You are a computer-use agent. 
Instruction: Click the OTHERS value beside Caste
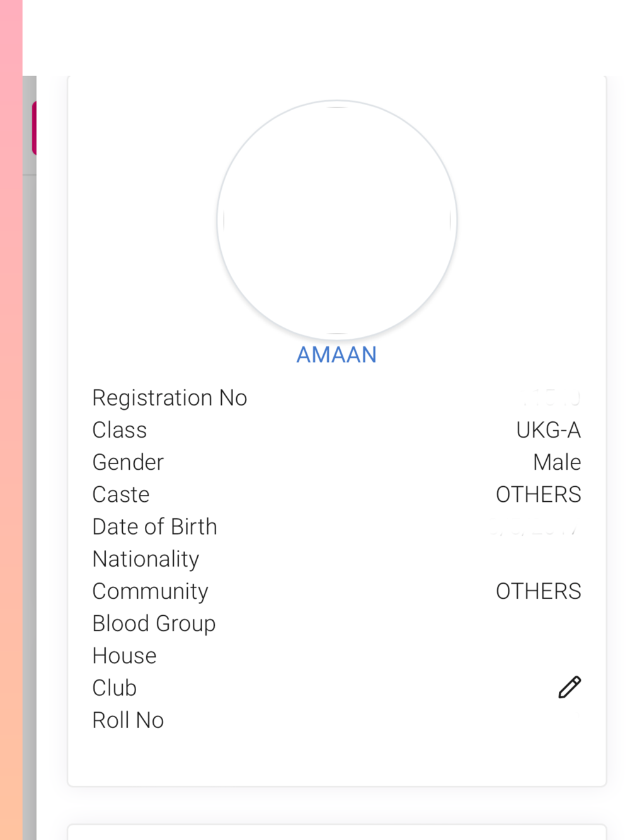tap(538, 495)
